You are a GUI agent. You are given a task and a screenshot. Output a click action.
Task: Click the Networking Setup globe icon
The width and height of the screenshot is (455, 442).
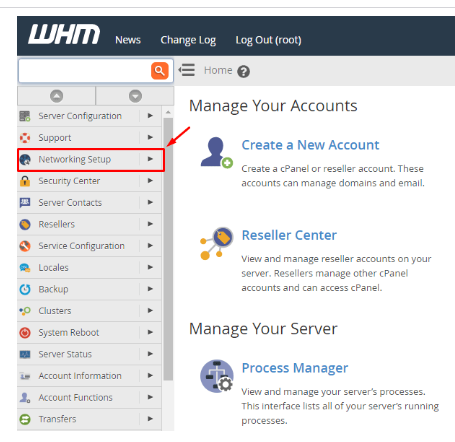(25, 160)
